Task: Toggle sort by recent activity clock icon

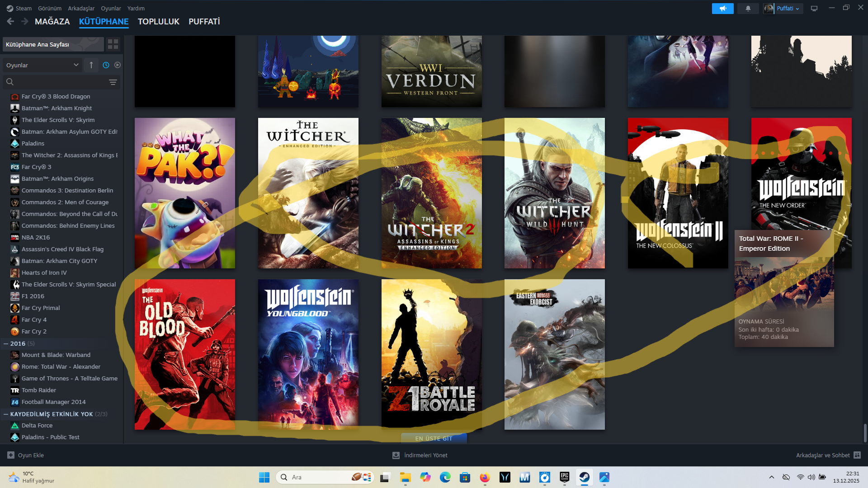Action: [x=106, y=65]
